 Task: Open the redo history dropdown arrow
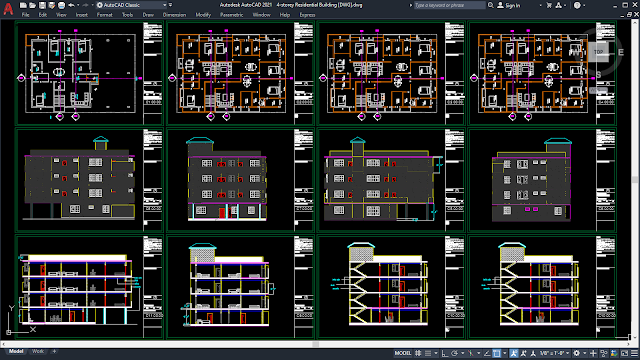(x=92, y=5)
